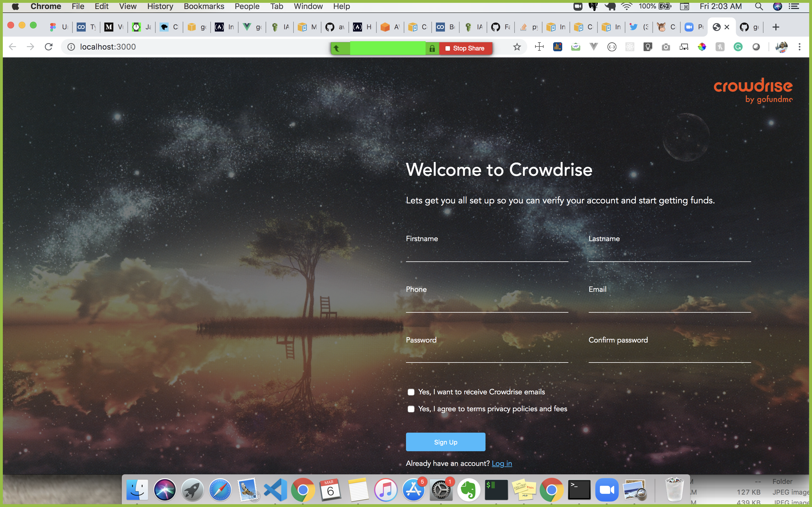Click the Sign Up button
812x507 pixels.
[445, 442]
